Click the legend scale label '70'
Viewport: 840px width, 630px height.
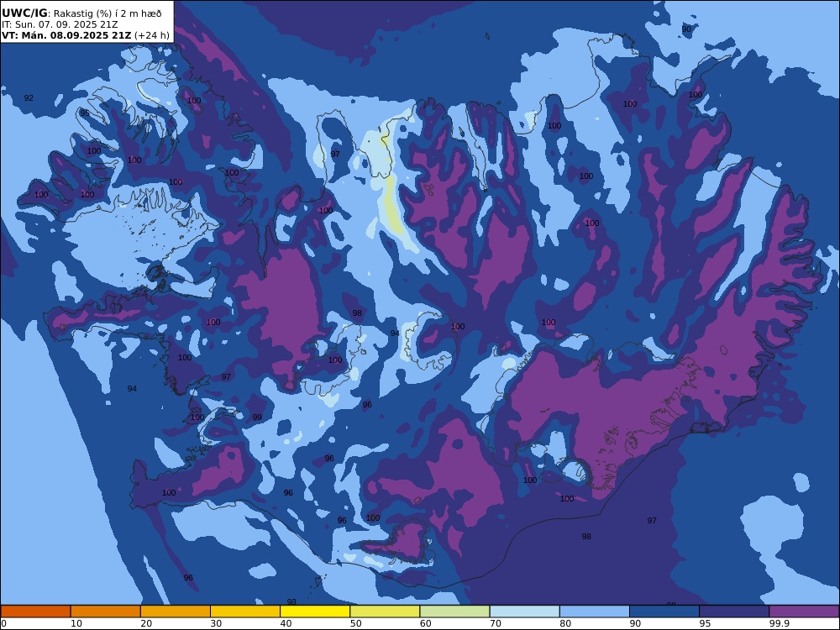click(496, 623)
